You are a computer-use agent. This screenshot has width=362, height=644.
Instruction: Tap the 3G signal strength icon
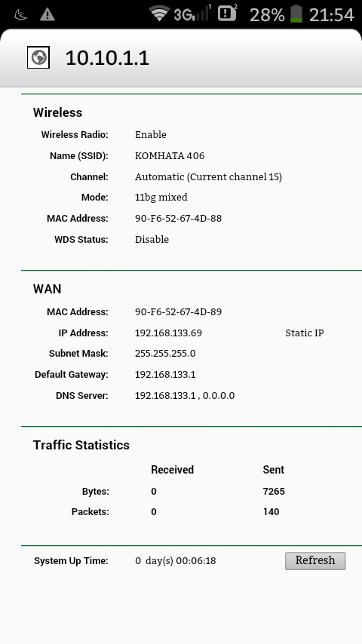click(192, 14)
